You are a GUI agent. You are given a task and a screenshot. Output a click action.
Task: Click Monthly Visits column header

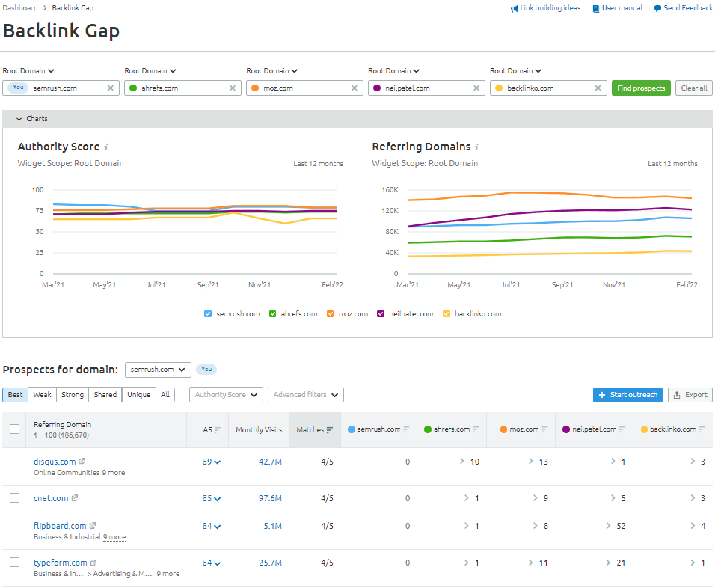click(259, 429)
